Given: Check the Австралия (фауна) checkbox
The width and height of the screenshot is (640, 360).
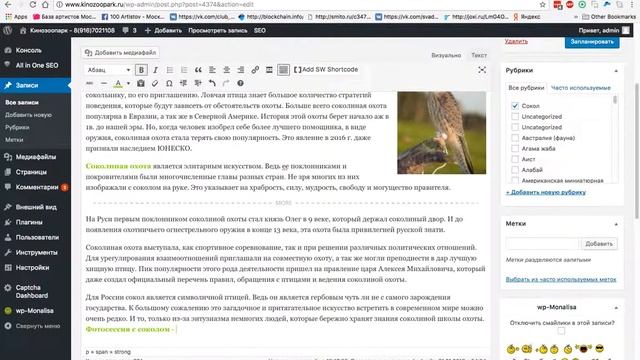Looking at the screenshot, I should pyautogui.click(x=515, y=138).
